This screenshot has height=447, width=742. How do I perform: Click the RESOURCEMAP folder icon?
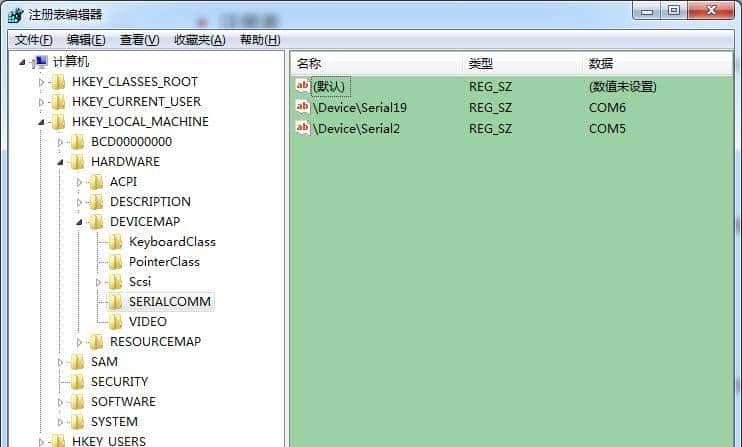[96, 342]
